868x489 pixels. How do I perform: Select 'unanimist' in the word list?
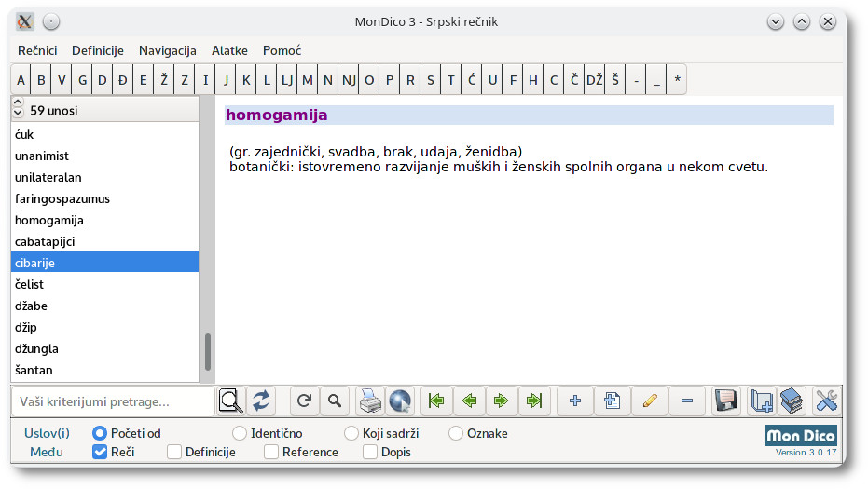pos(104,156)
